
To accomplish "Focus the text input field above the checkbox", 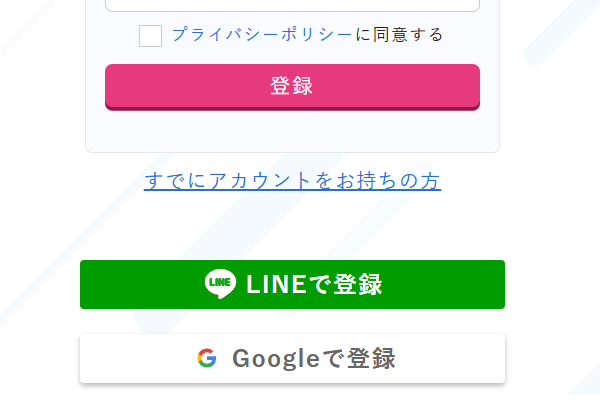I will click(x=292, y=4).
